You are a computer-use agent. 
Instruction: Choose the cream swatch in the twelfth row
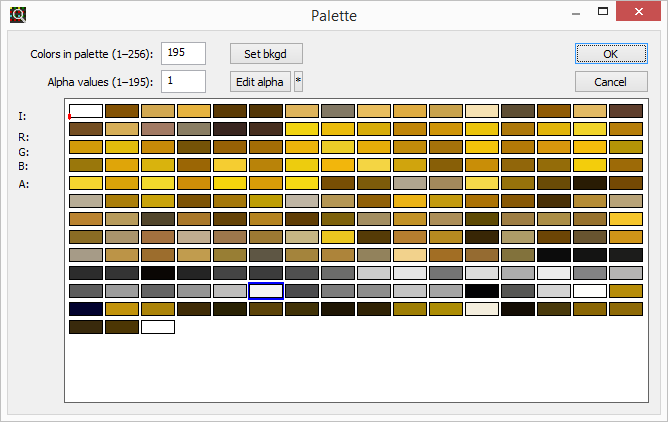tap(482, 309)
